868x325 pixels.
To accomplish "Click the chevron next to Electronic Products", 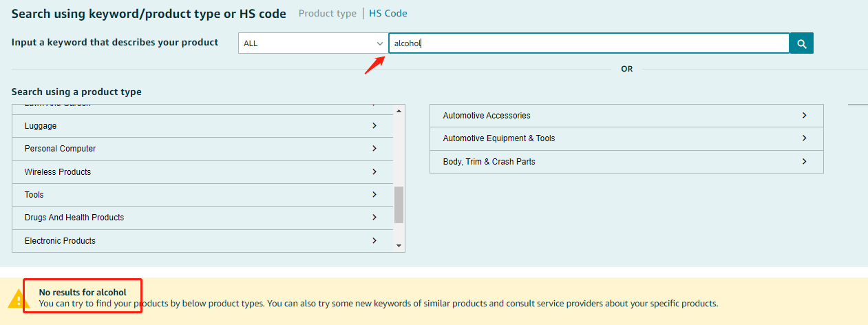I will pos(374,240).
